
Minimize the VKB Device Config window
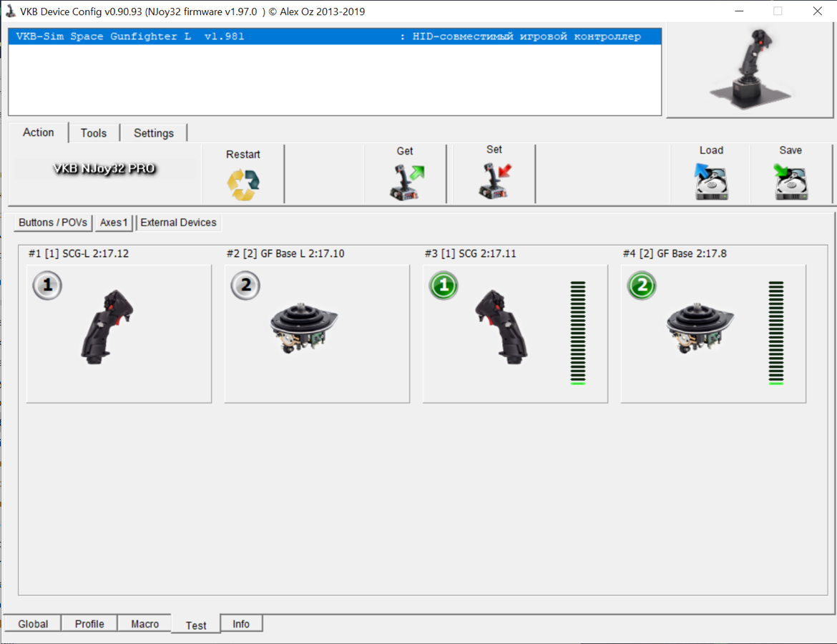click(739, 11)
